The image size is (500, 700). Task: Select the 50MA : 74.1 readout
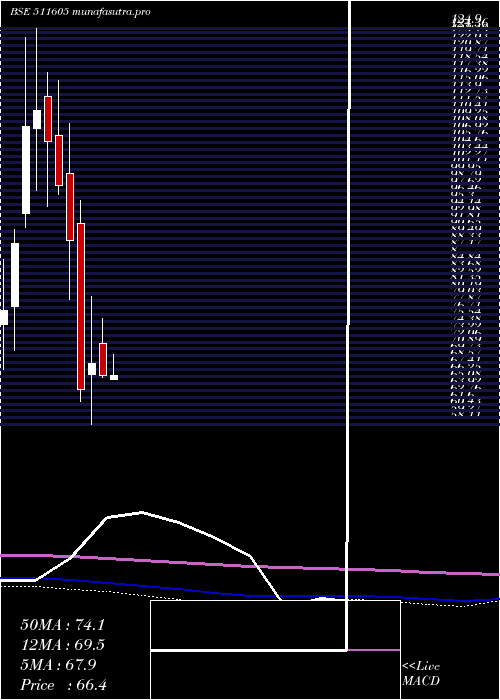62,625
